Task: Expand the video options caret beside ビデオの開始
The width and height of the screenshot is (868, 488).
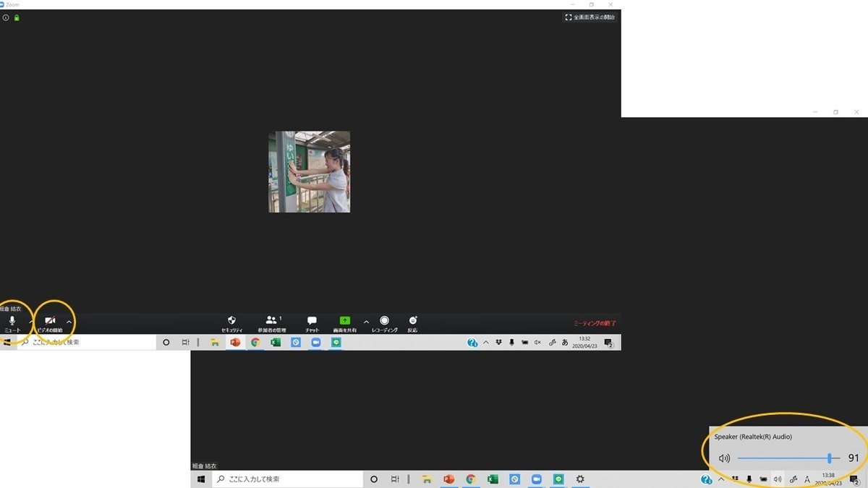Action: [69, 321]
